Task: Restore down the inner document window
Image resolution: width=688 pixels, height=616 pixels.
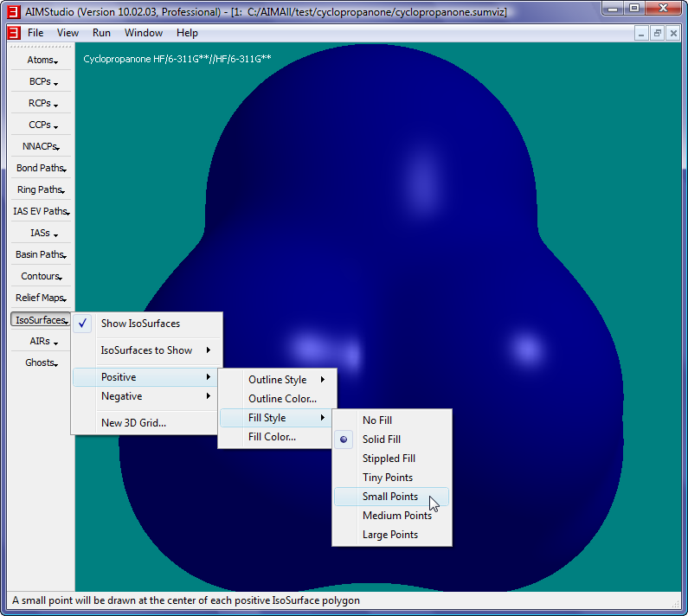Action: [x=658, y=33]
